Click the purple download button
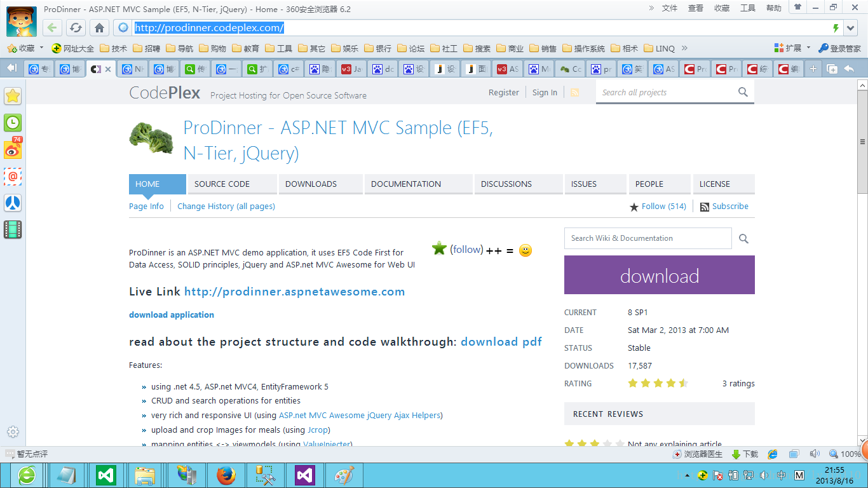The width and height of the screenshot is (868, 488). [659, 275]
